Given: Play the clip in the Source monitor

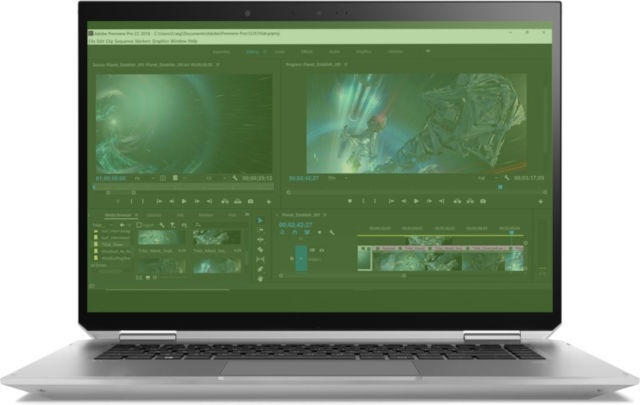Looking at the screenshot, I should click(184, 201).
